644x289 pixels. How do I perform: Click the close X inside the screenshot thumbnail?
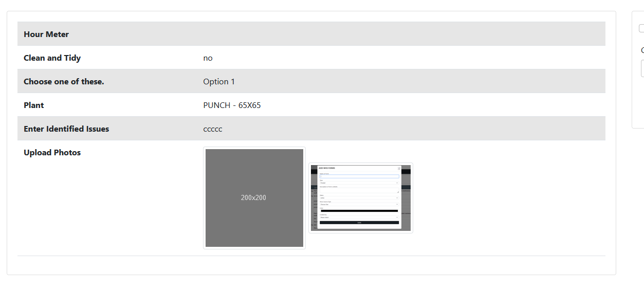pos(399,168)
